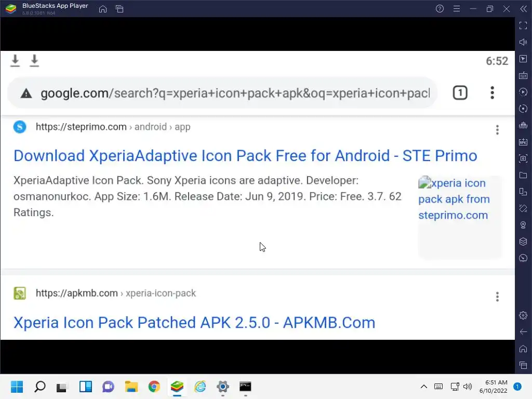Click the recent apps icon in sidebar
Image resolution: width=532 pixels, height=399 pixels.
[523, 365]
